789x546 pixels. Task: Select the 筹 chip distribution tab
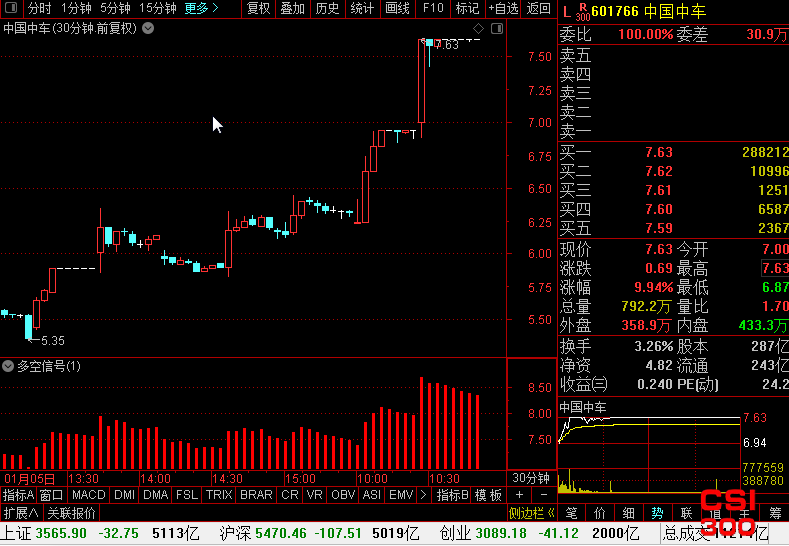tap(775, 513)
